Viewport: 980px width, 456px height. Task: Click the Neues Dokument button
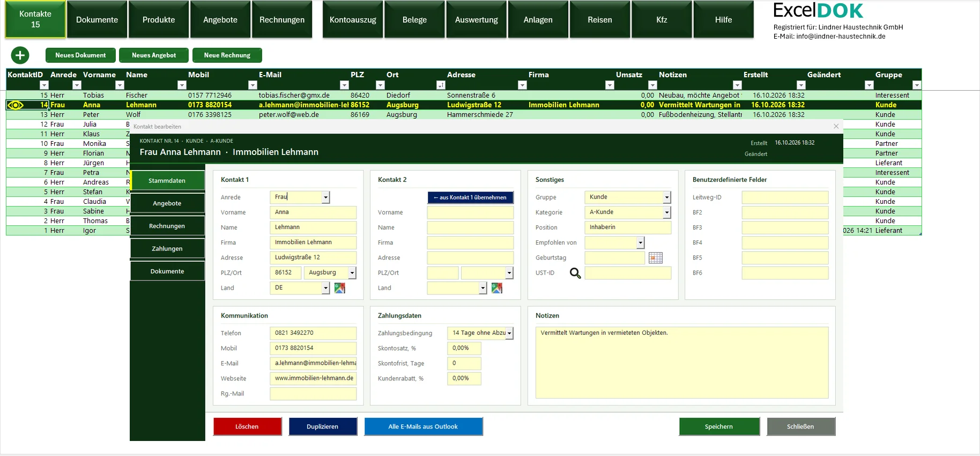point(80,55)
